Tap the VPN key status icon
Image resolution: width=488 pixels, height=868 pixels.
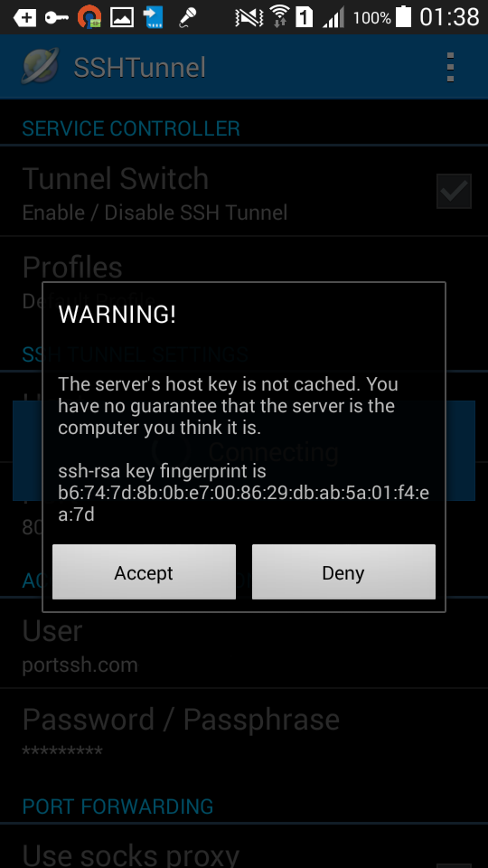point(56,18)
